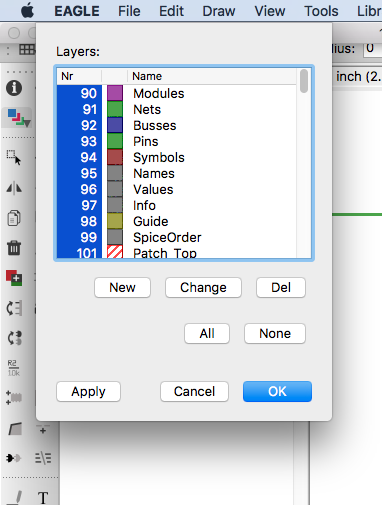Viewport: 382px width, 505px height.
Task: Select the Group selection tool
Action: click(x=14, y=157)
